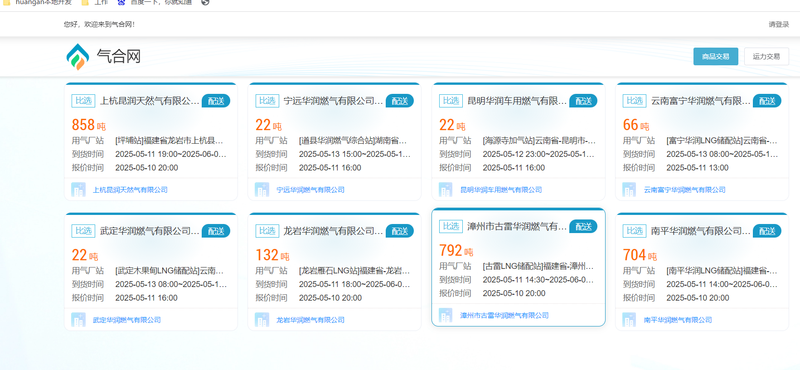Click 配送 badge on 昆明华润车用燃气 card

[583, 101]
